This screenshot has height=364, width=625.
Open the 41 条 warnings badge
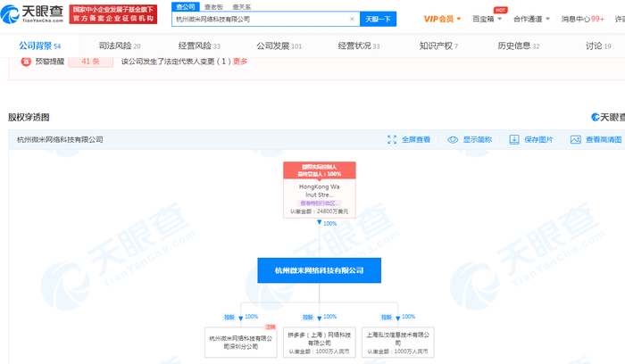coord(90,62)
